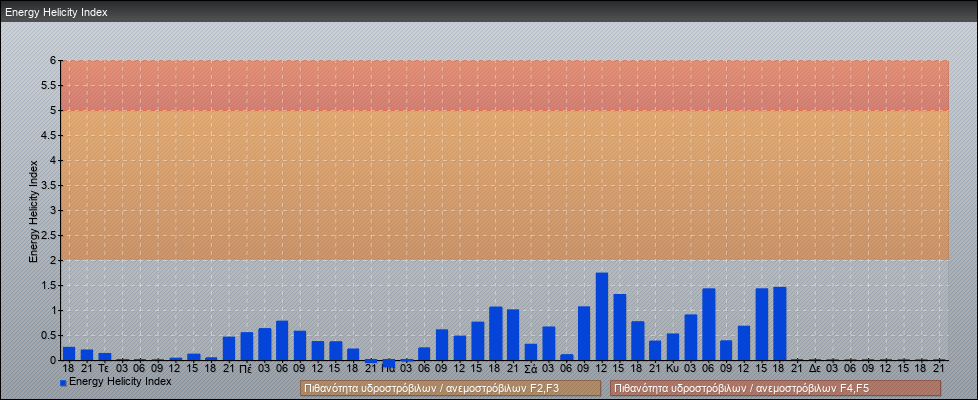Click the blue Energy Helicity Index legend swatch

63,383
